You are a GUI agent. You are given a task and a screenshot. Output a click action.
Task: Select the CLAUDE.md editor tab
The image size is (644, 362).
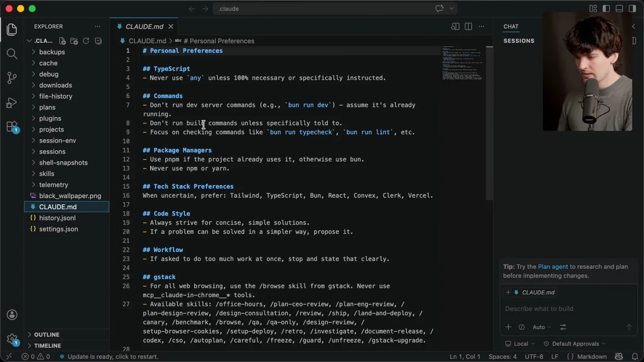pos(144,27)
